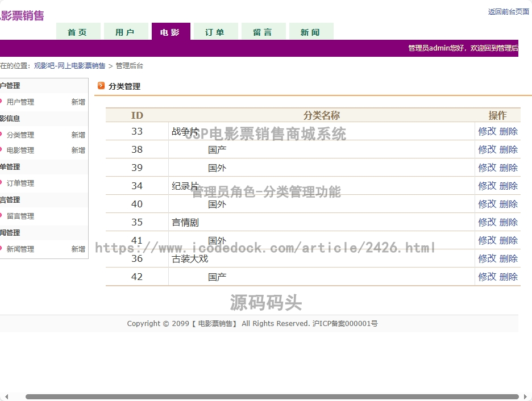Click the 分类名称 column header
Screen dimensions: 532x401
[x=321, y=115]
